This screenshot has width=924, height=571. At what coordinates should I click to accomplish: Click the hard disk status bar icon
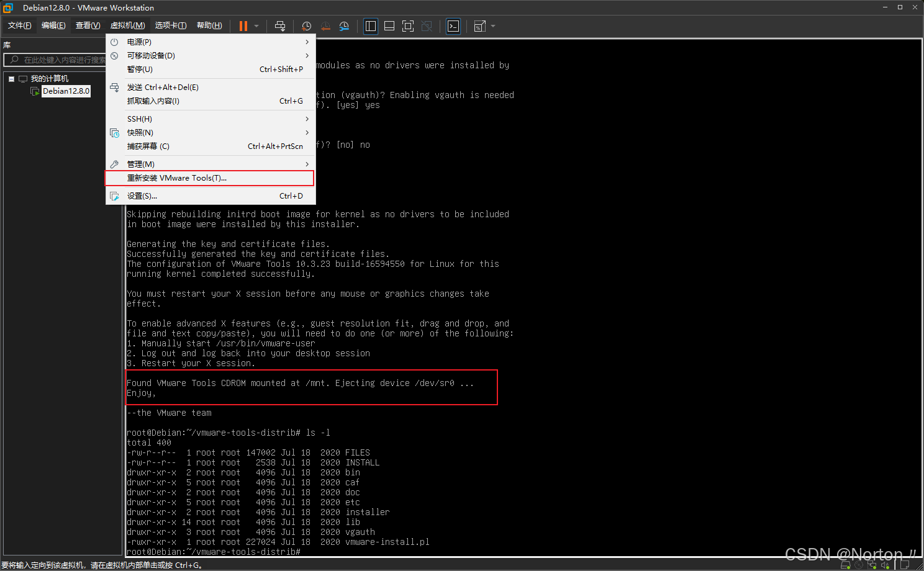point(845,564)
